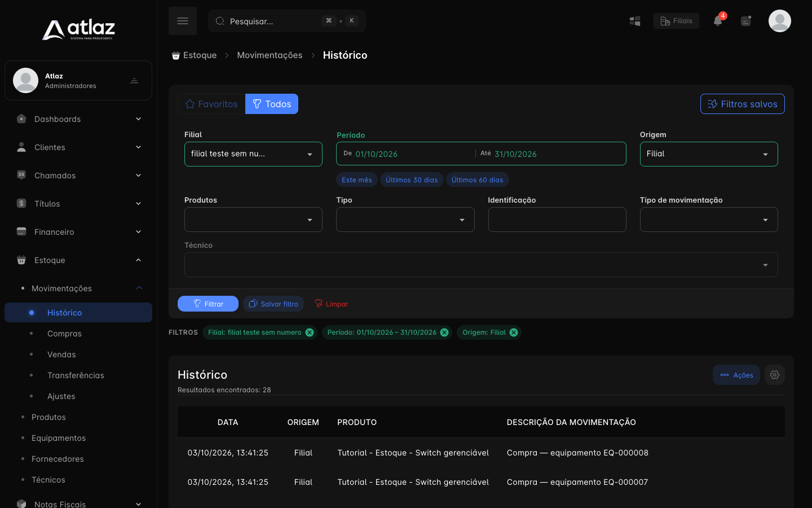Click the Atlaz logo

click(78, 30)
